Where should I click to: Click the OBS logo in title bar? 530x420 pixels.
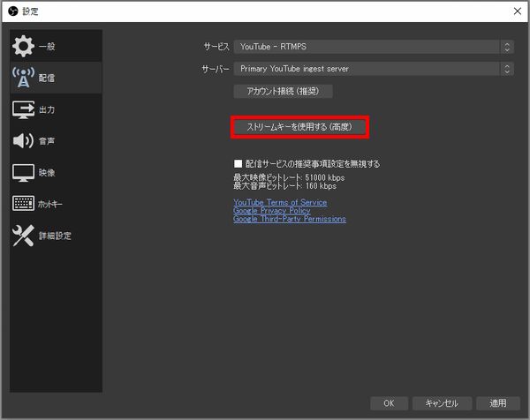point(13,11)
